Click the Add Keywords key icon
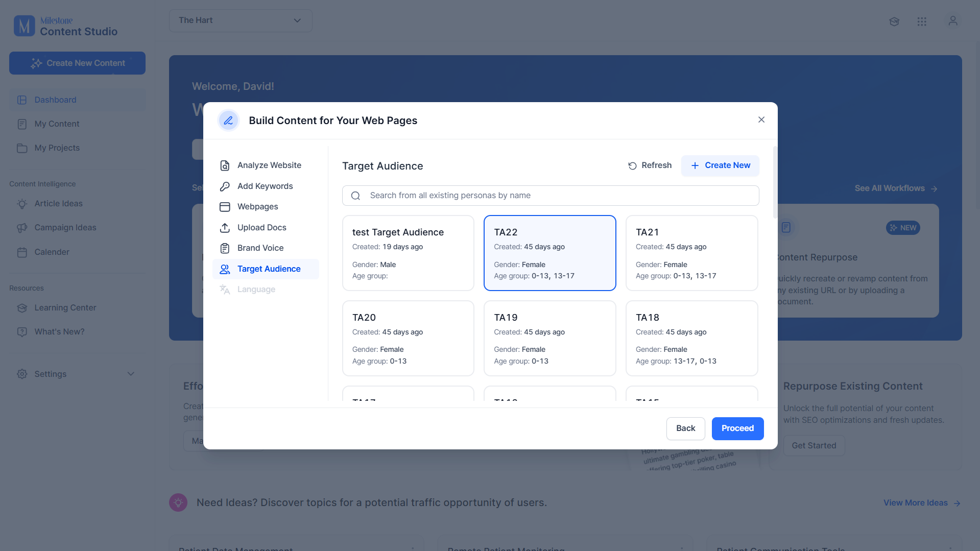Screen dimensions: 980x551 225,186
